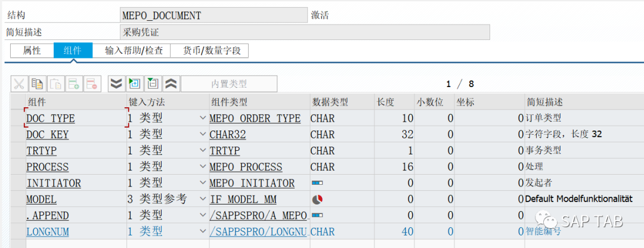Select the row header for DOC_TYPE
The height and width of the screenshot is (248, 644).
pos(18,118)
